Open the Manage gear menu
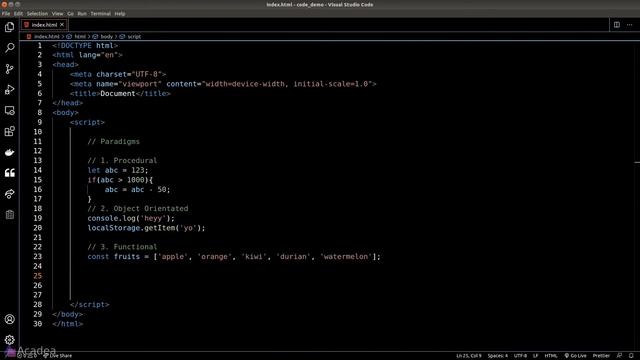Screen dimensions: 640x360 click(9, 340)
